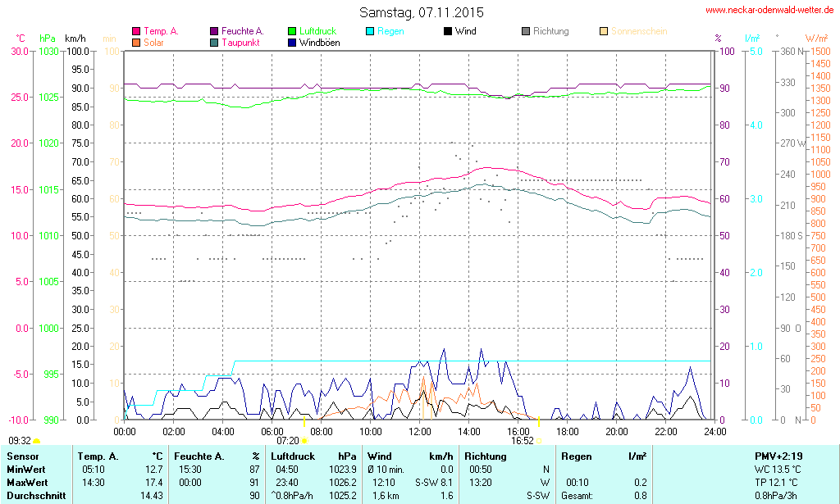Click the Sonnenschein legend square
Viewport: 840px width, 504px height.
coord(604,31)
